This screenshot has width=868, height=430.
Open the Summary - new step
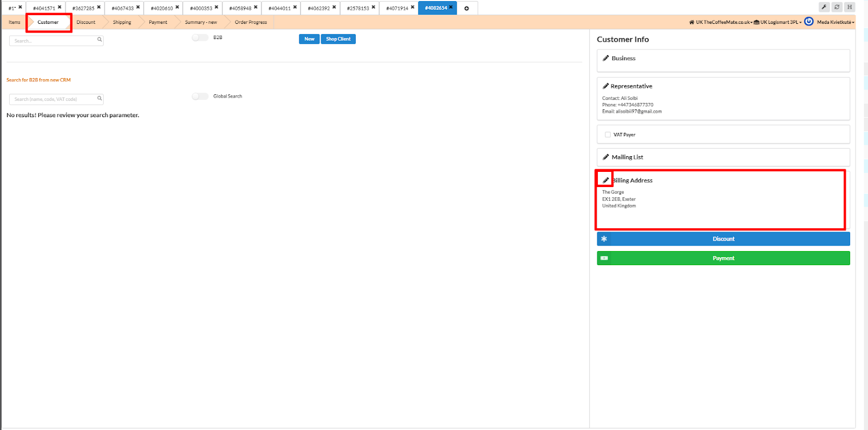click(201, 22)
